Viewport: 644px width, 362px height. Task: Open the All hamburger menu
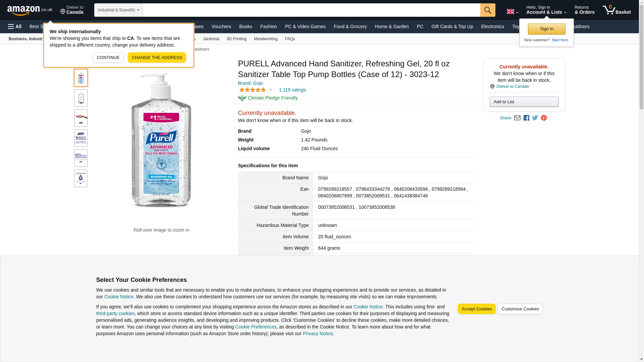click(x=15, y=26)
